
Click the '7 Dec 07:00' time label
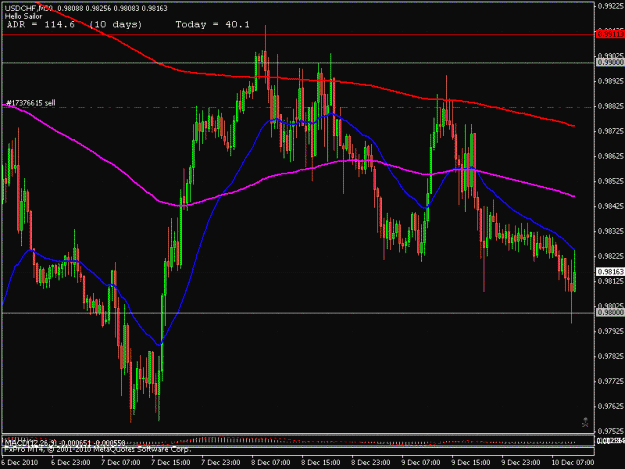121,463
